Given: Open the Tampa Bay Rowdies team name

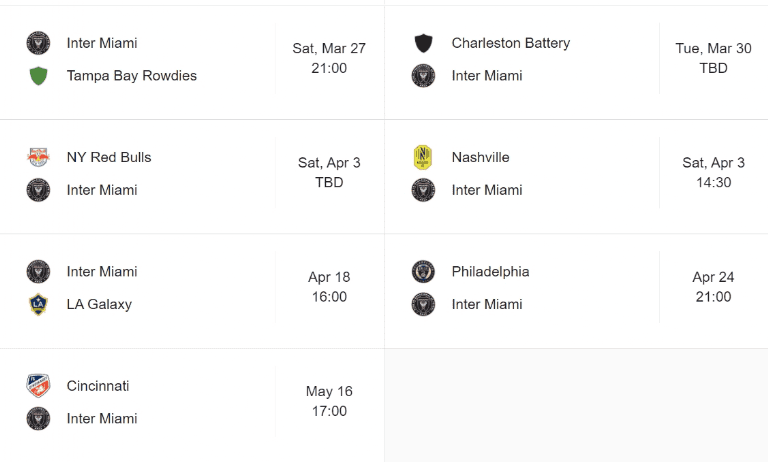Looking at the screenshot, I should 131,76.
